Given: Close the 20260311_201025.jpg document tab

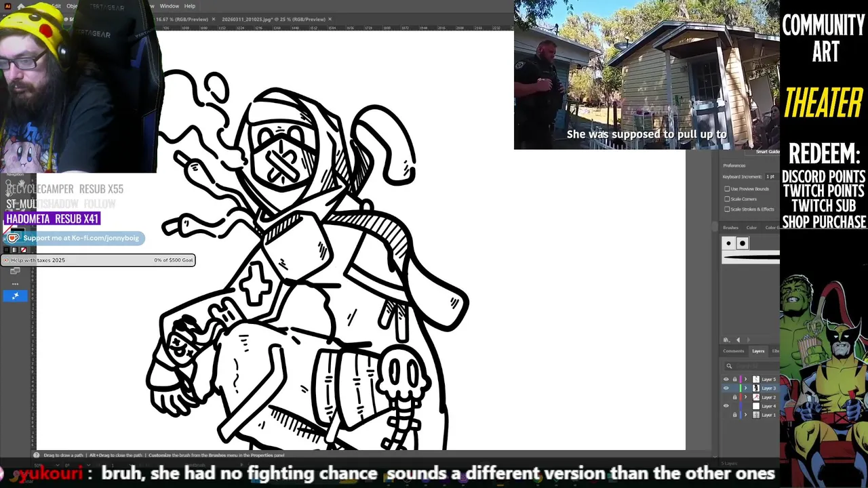Looking at the screenshot, I should coord(330,19).
